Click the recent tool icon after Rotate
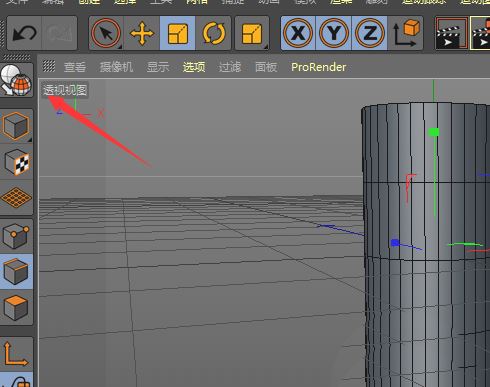 coord(252,33)
